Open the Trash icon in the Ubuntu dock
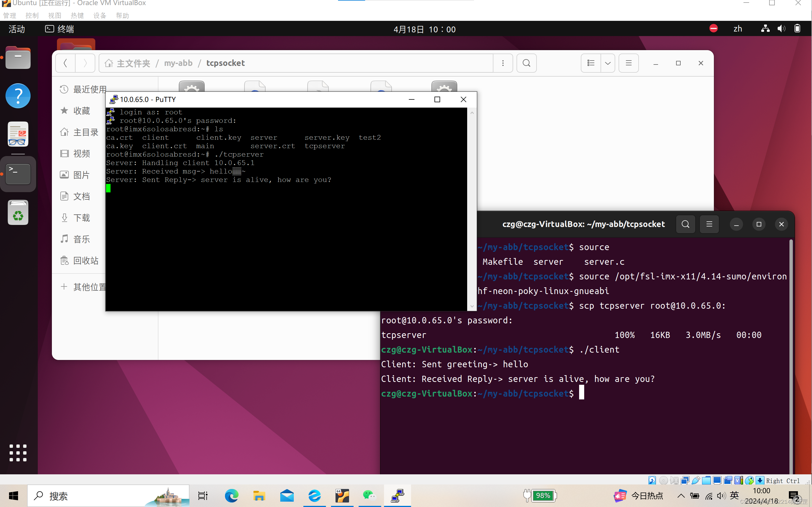The height and width of the screenshot is (507, 812). [18, 212]
